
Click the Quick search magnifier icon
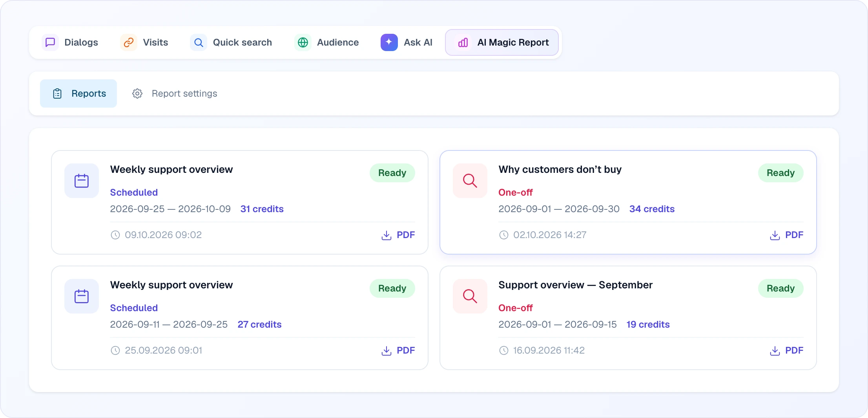click(199, 42)
